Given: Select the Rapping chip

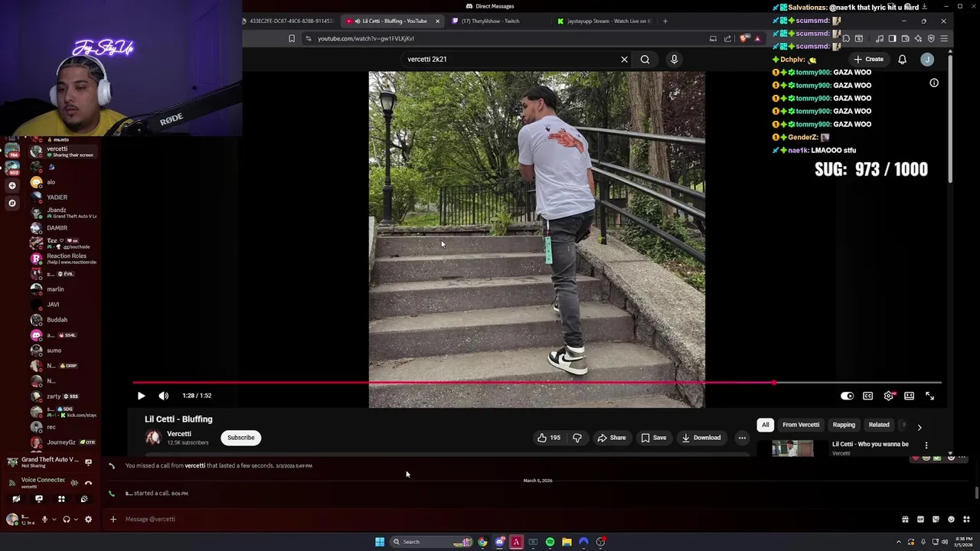Looking at the screenshot, I should tap(844, 425).
